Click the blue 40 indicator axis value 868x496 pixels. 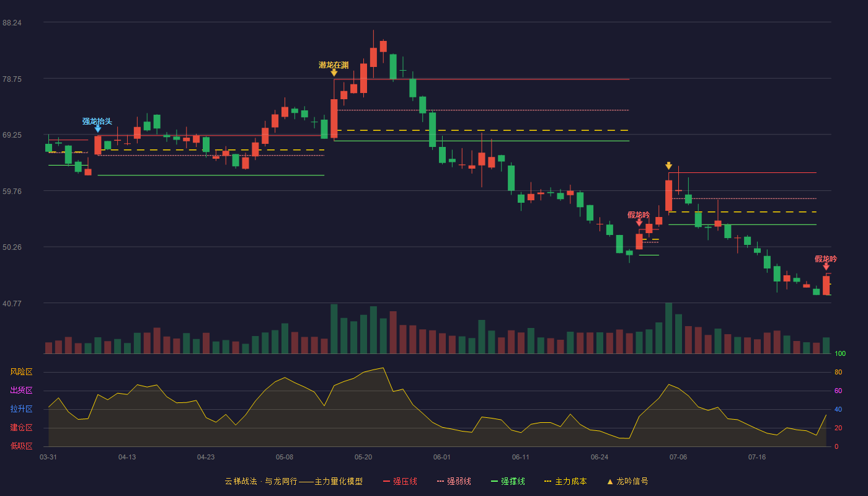point(838,410)
